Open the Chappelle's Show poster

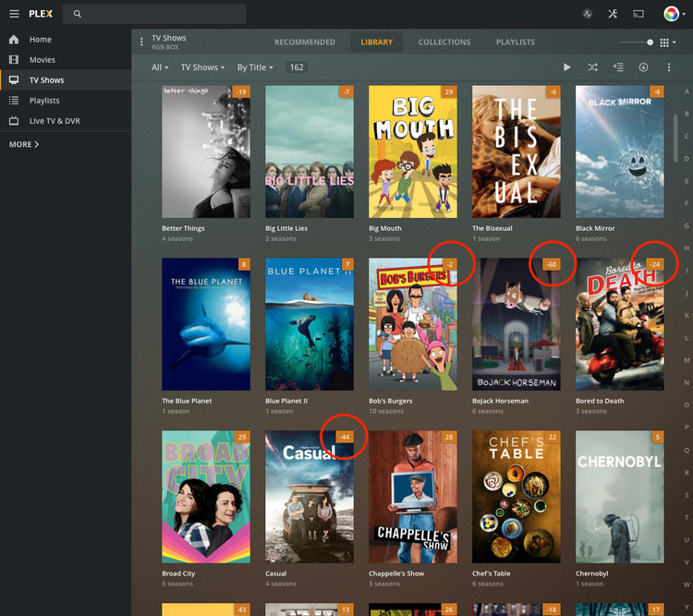[413, 497]
